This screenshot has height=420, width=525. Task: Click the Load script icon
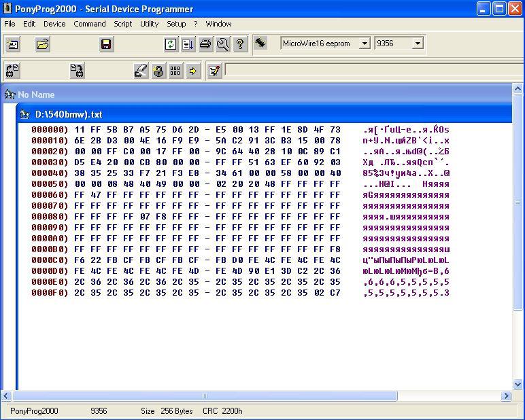[188, 44]
